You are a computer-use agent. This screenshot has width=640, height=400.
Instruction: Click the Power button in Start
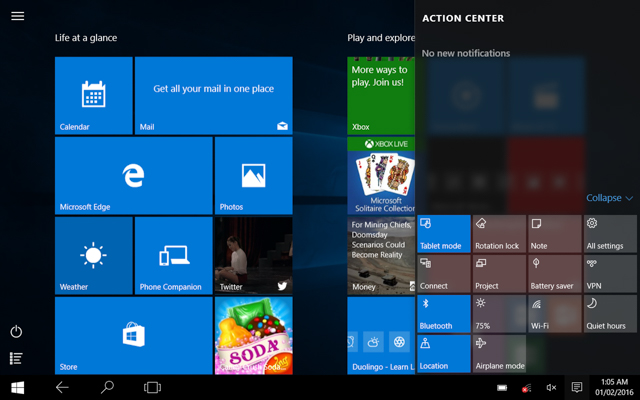click(x=16, y=331)
